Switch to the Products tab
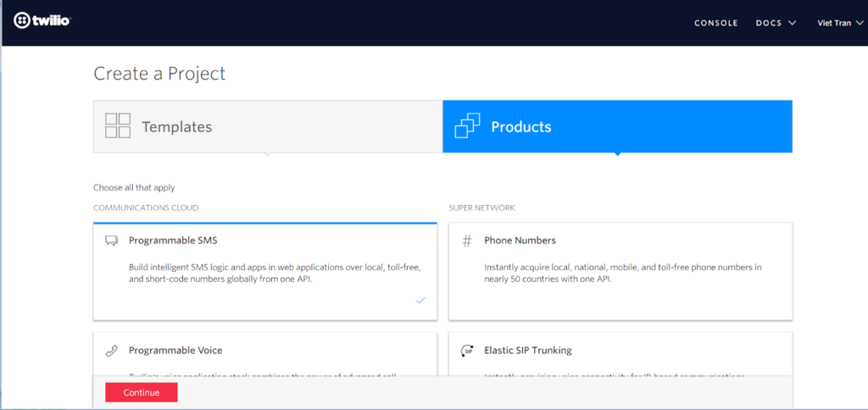868x410 pixels. 617,126
